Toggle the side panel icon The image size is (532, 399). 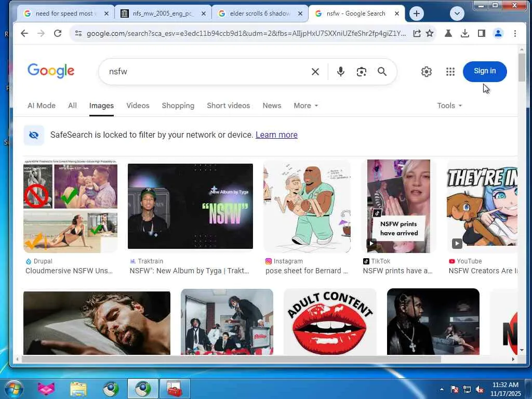[482, 33]
